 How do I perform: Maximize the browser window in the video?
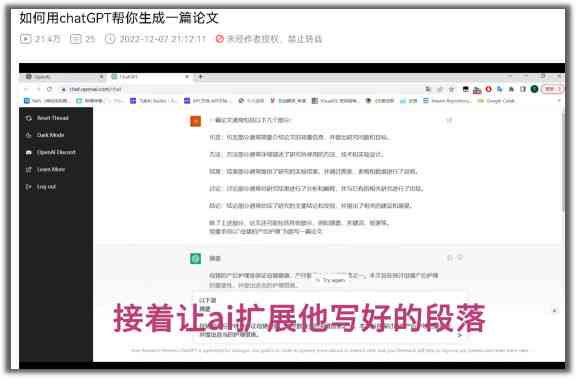click(x=542, y=76)
